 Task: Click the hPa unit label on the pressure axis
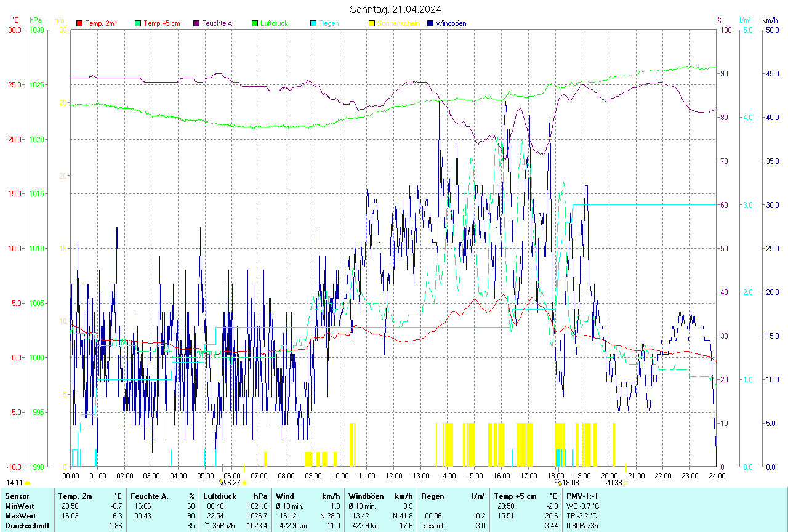pyautogui.click(x=36, y=20)
